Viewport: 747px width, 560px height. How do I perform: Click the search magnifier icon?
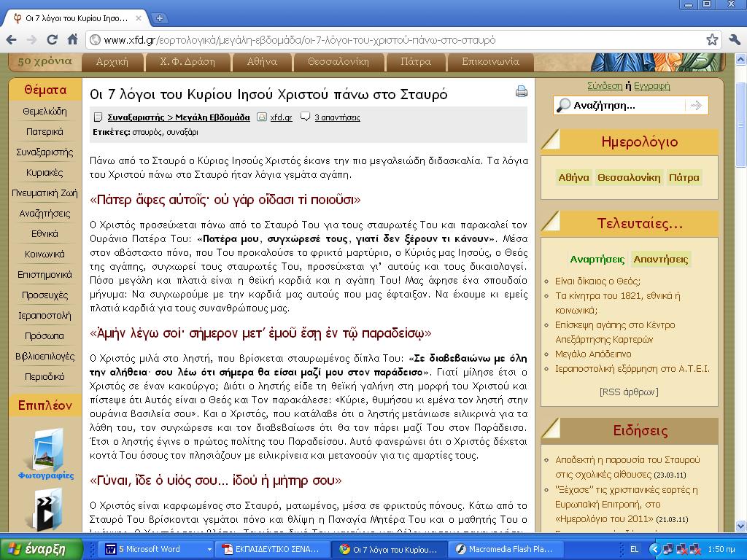pos(564,105)
